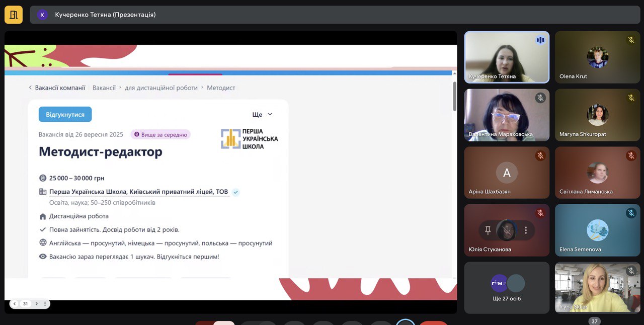Click the muted mic icon on Світлана Лиманська
This screenshot has height=325, width=644.
coord(631,156)
